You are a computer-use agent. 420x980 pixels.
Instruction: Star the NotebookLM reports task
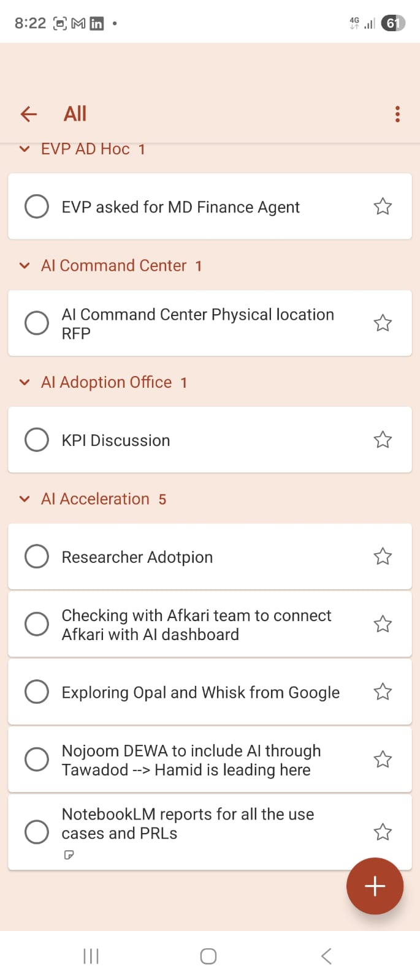pyautogui.click(x=383, y=832)
